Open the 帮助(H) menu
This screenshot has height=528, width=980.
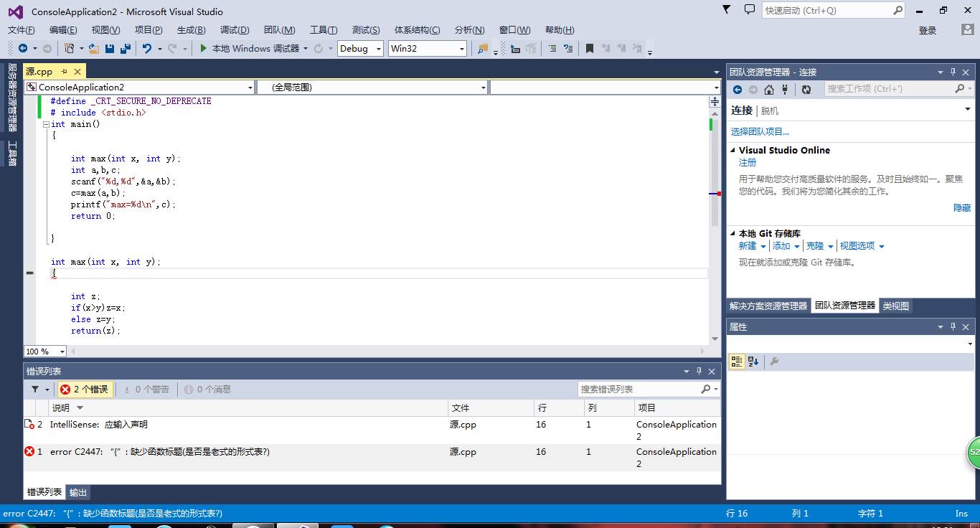pos(560,30)
